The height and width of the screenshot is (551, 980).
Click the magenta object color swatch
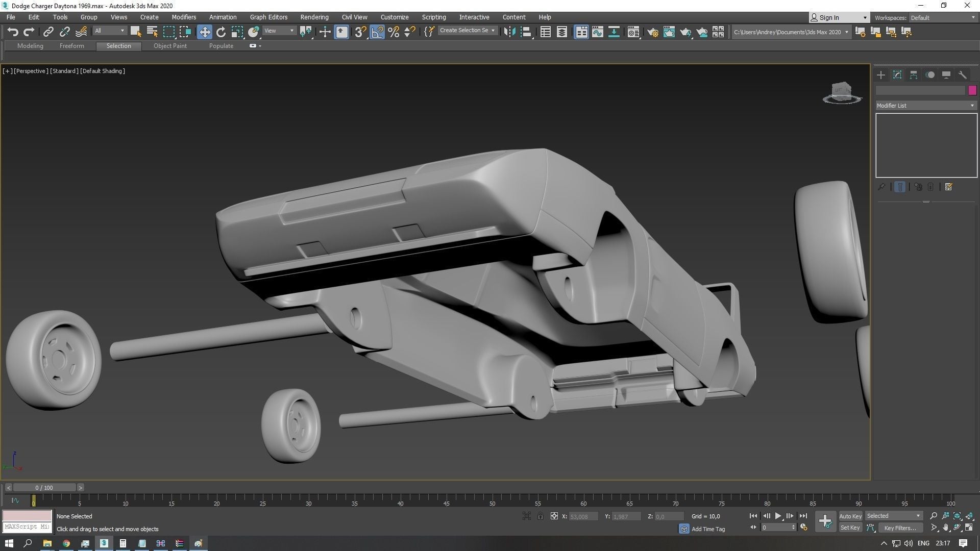tap(972, 90)
